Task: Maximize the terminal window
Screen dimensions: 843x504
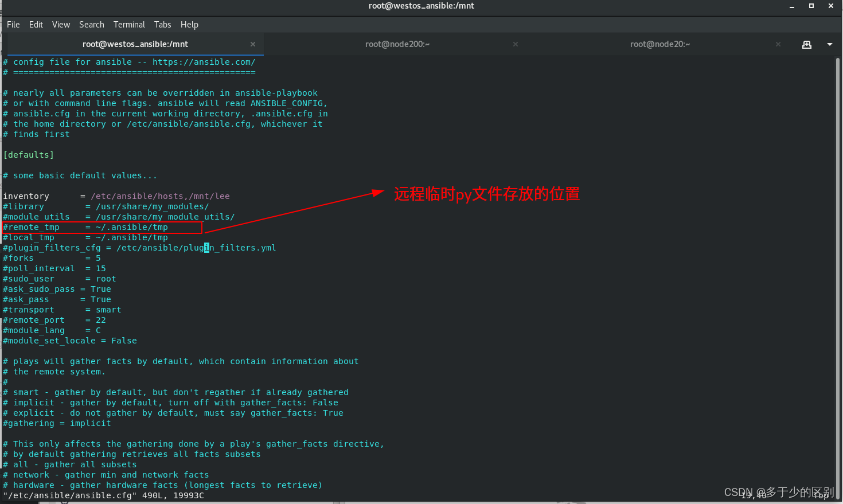Action: (x=811, y=6)
